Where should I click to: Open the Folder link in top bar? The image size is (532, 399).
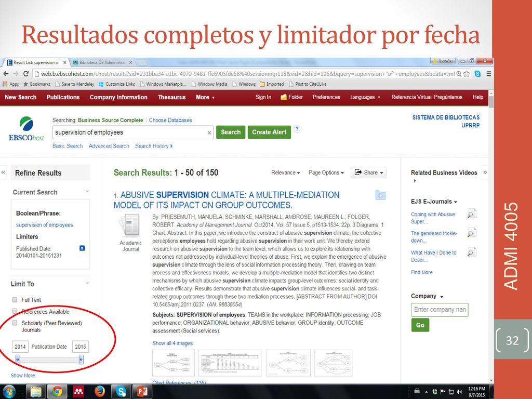point(291,97)
